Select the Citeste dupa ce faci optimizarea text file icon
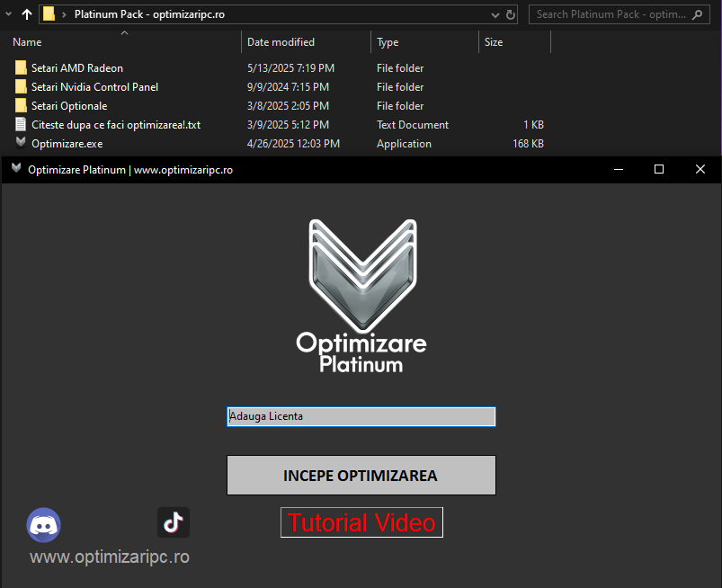 pyautogui.click(x=21, y=124)
